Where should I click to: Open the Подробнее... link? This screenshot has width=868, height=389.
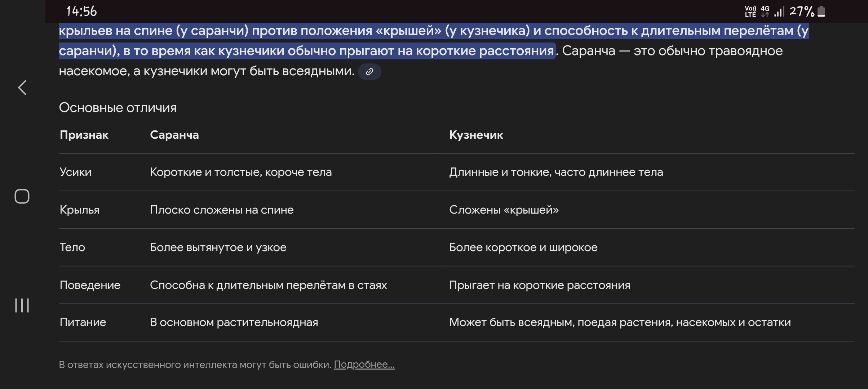[364, 365]
